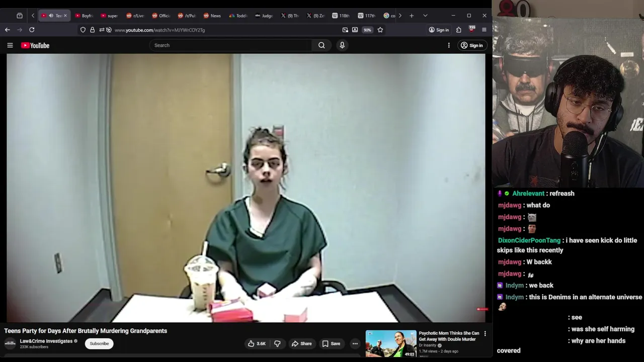Click the Dr Insanity channel name
Image resolution: width=644 pixels, height=362 pixels.
(428, 345)
